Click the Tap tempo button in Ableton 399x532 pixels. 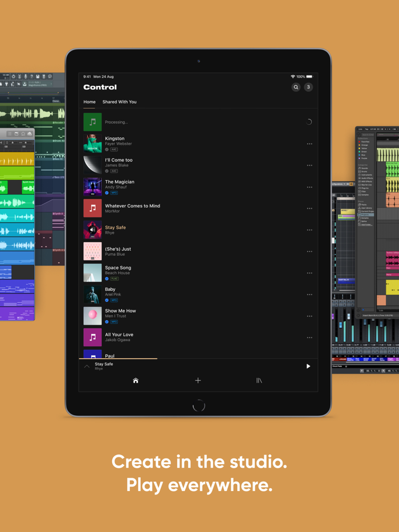click(367, 129)
